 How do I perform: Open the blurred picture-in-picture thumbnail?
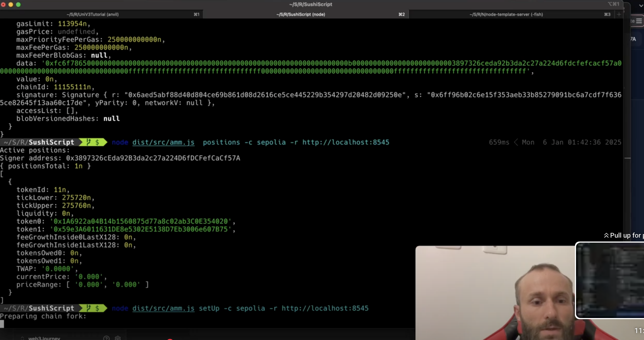pyautogui.click(x=610, y=280)
